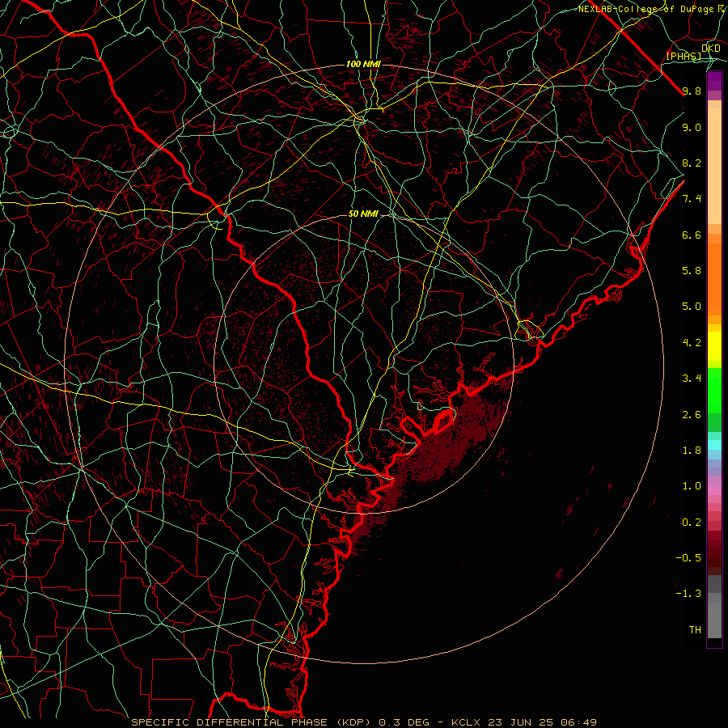This screenshot has height=728, width=728.
Task: Click the DKD label above the color scale
Action: 711,49
